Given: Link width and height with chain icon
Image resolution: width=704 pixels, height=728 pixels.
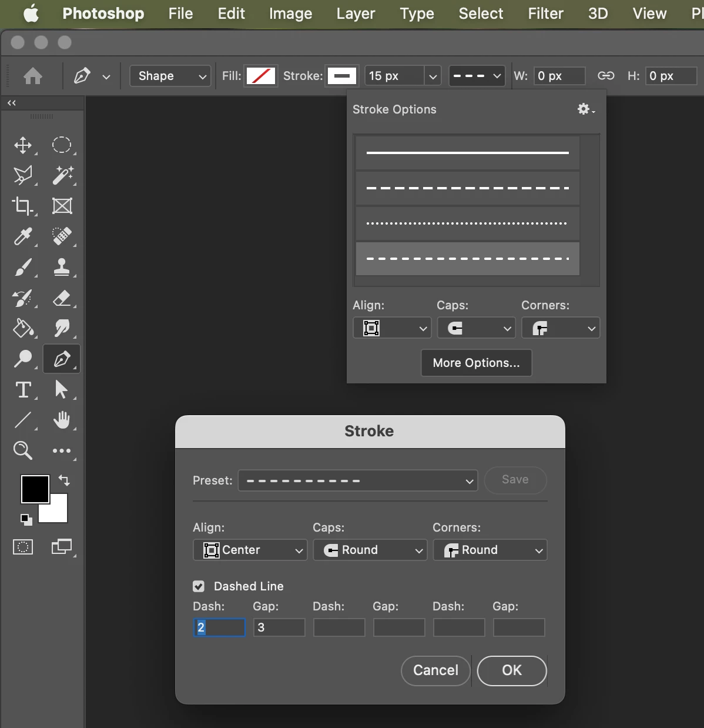Looking at the screenshot, I should point(606,76).
